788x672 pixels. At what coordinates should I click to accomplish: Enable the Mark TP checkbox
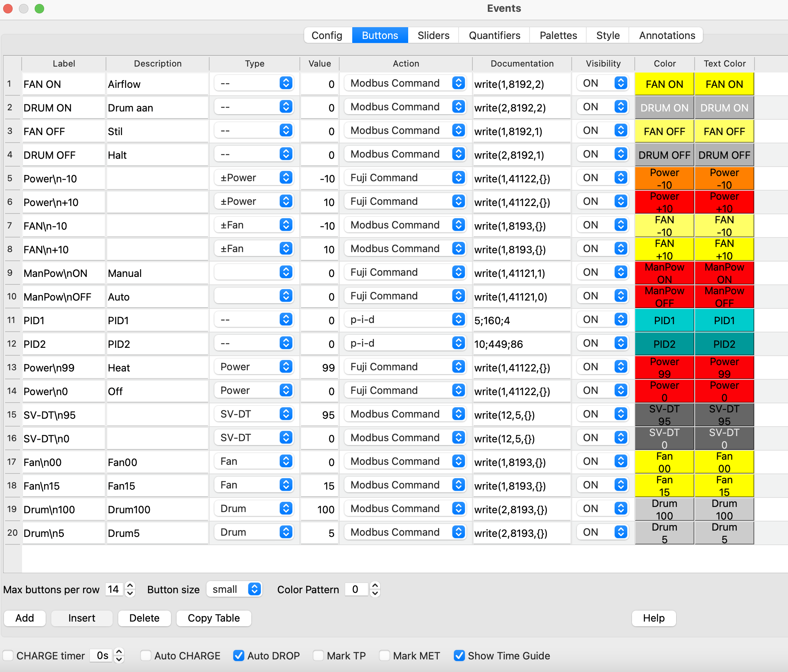pos(318,655)
